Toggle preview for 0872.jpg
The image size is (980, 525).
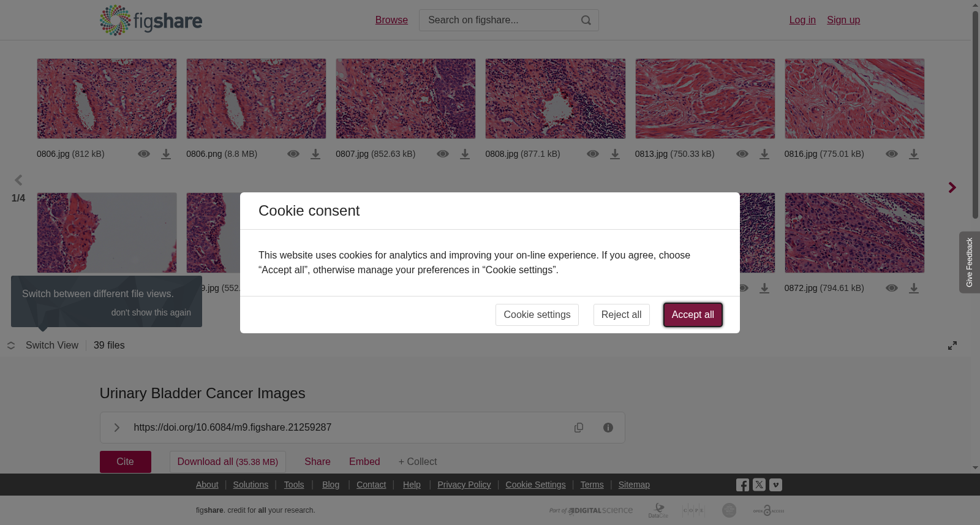coord(892,288)
